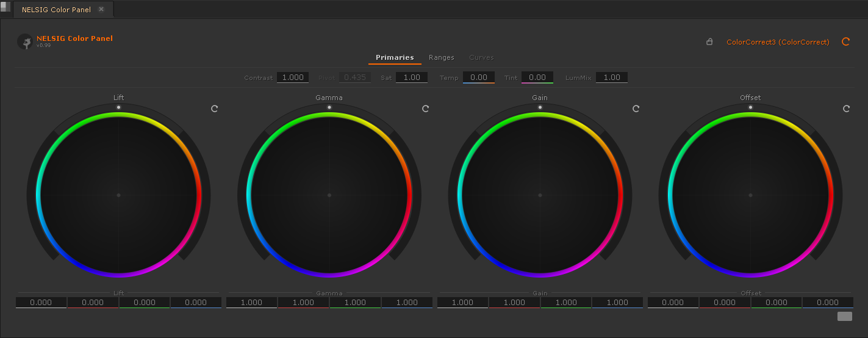This screenshot has height=338, width=868.
Task: Click the Offset green channel field
Action: [777, 303]
